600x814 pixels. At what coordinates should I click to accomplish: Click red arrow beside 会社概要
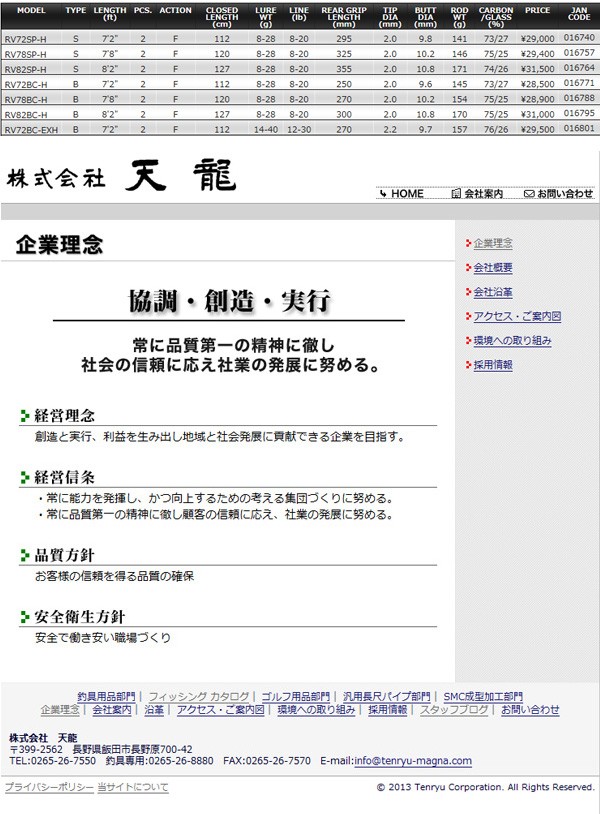pos(469,268)
